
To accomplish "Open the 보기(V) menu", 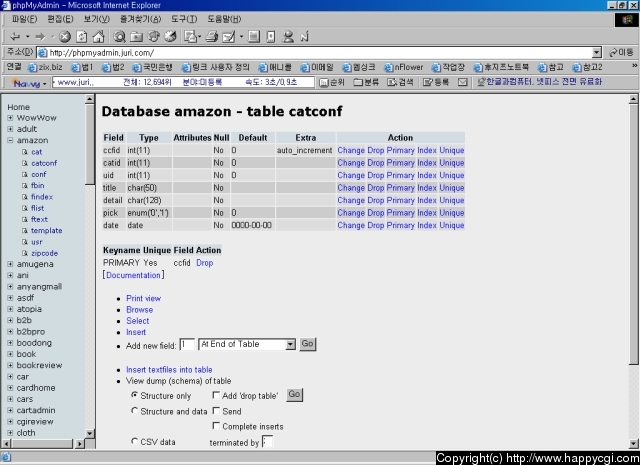I will click(x=96, y=19).
